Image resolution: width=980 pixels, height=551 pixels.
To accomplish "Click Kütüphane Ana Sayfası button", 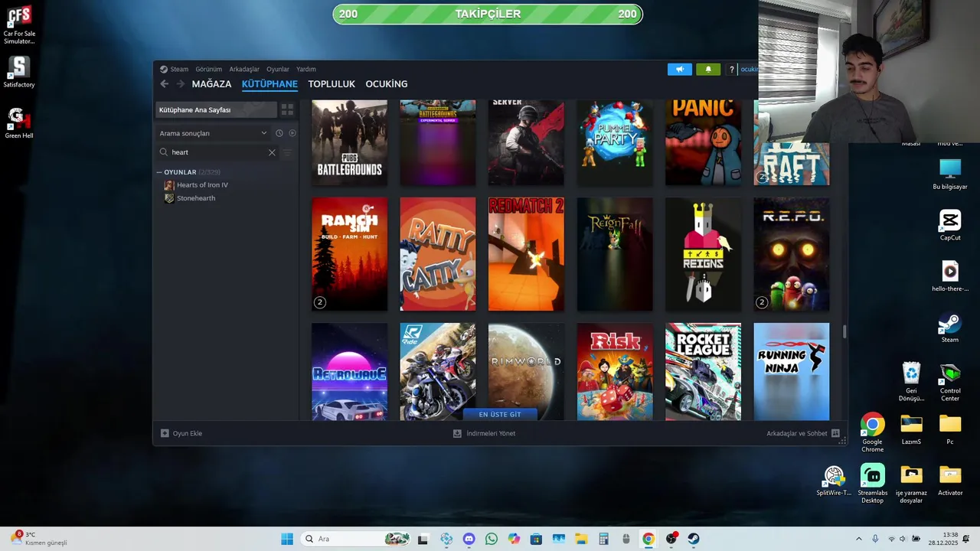I will click(216, 110).
